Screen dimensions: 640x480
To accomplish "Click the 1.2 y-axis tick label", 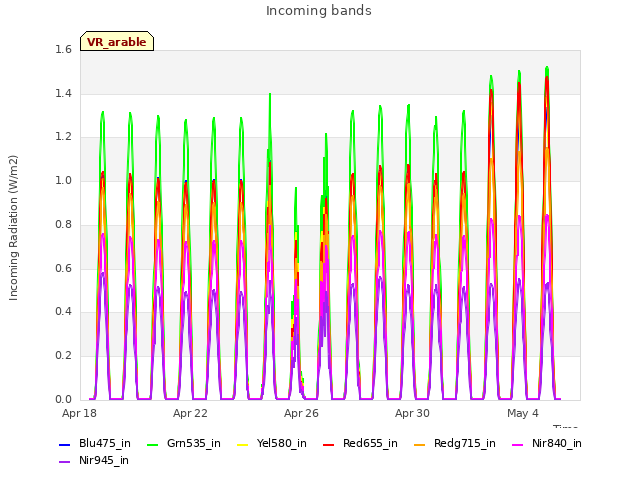I will pyautogui.click(x=63, y=137).
